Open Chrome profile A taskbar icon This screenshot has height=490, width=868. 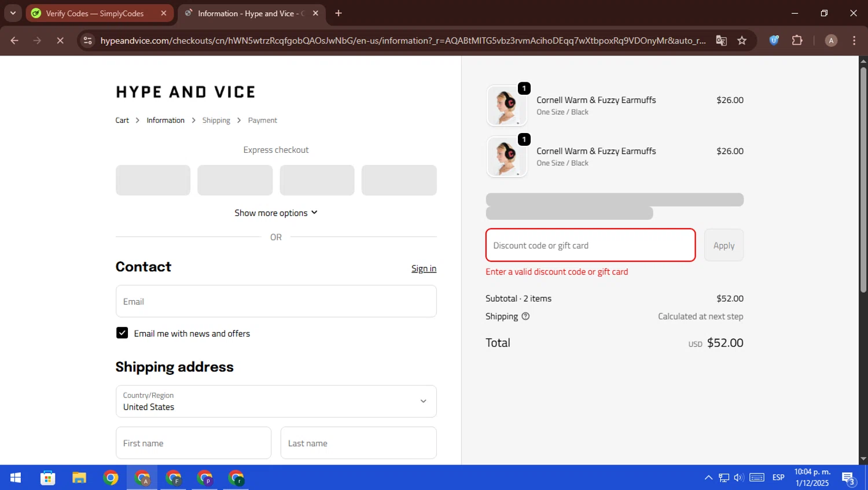pos(142,478)
